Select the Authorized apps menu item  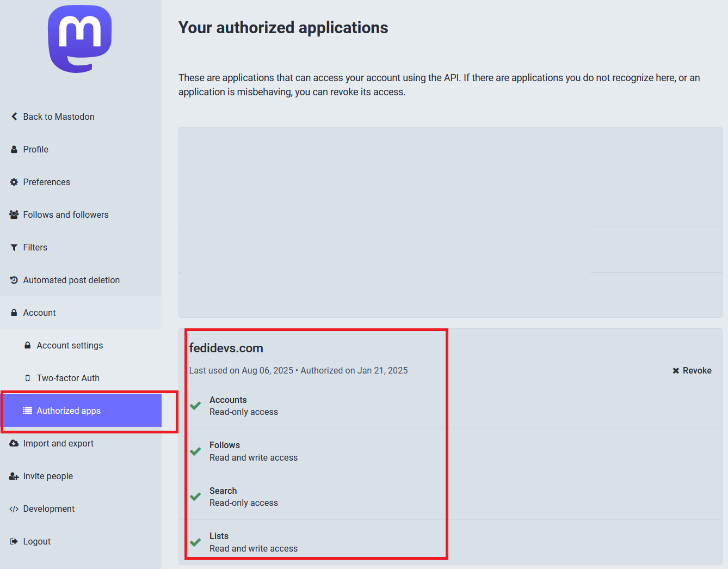tap(69, 411)
